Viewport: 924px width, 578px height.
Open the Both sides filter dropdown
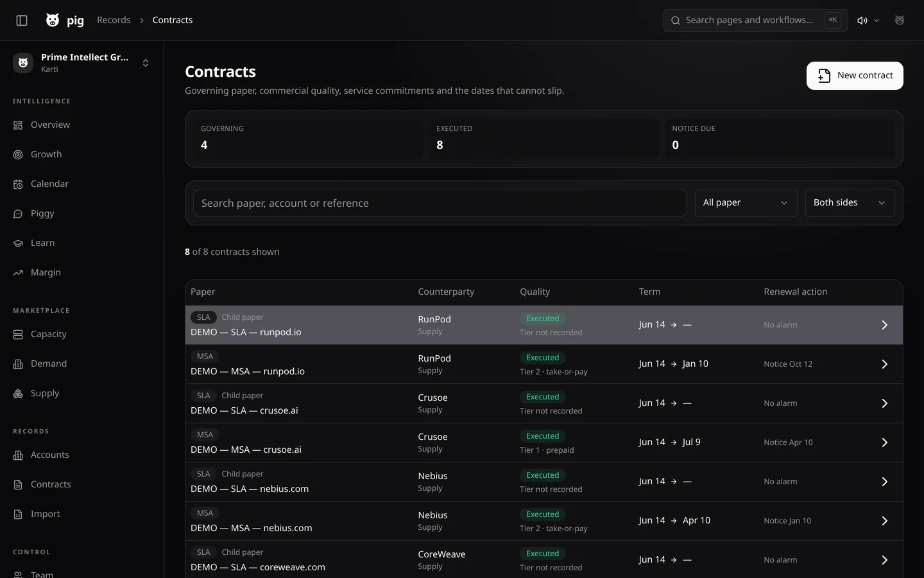[850, 203]
